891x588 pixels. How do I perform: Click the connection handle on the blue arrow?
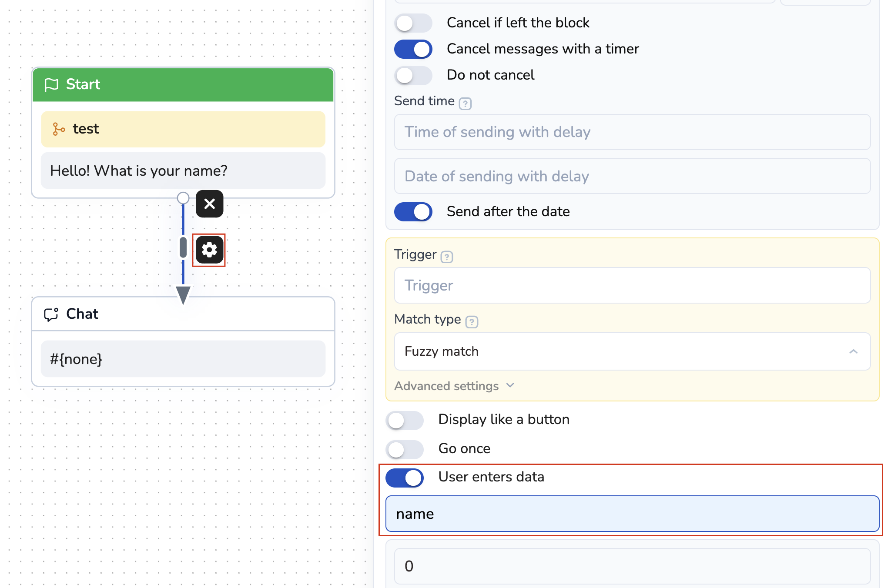click(x=183, y=247)
